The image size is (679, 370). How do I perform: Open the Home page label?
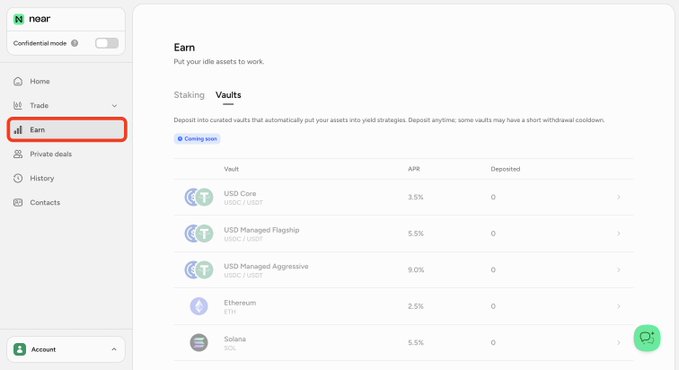pyautogui.click(x=39, y=81)
